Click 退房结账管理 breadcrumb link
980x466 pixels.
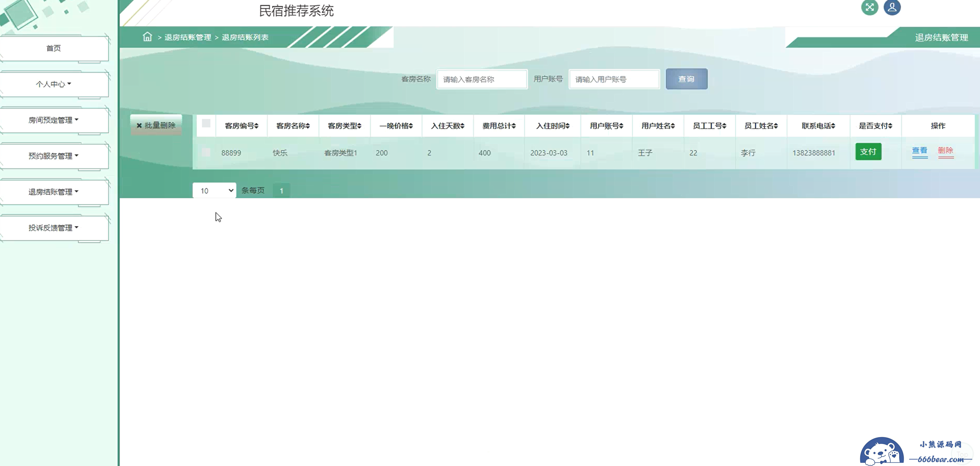[x=188, y=37]
